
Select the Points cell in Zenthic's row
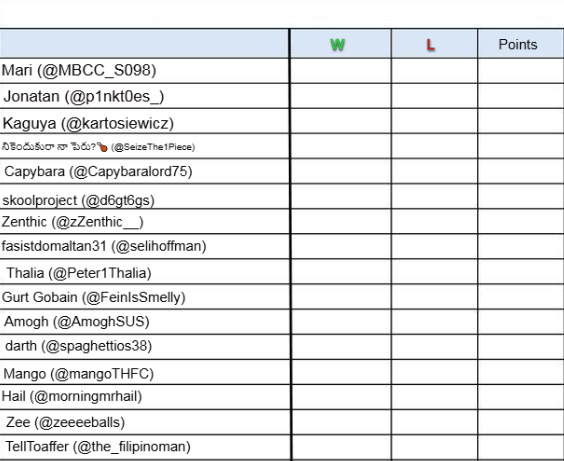point(521,222)
